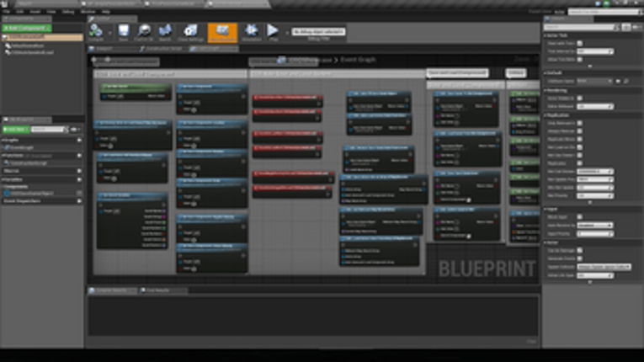Click the green Add Component button
The image size is (644, 362).
click(x=27, y=28)
